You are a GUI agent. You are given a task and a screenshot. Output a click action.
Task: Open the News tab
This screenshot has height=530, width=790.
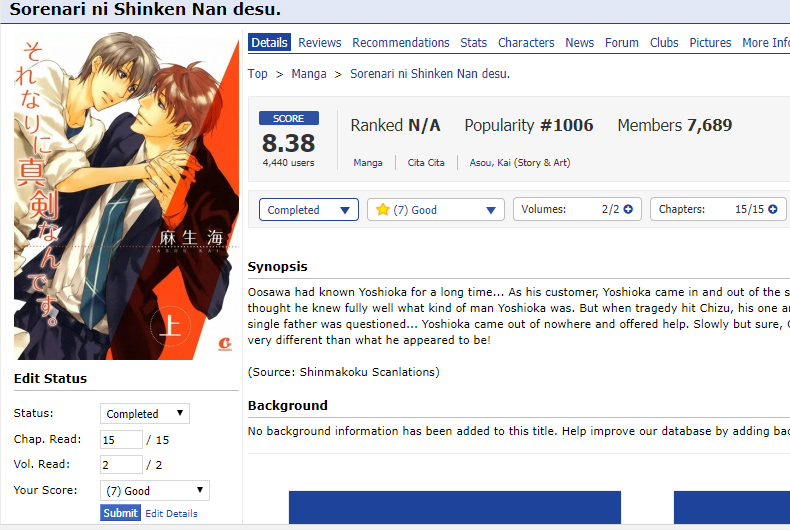click(579, 43)
